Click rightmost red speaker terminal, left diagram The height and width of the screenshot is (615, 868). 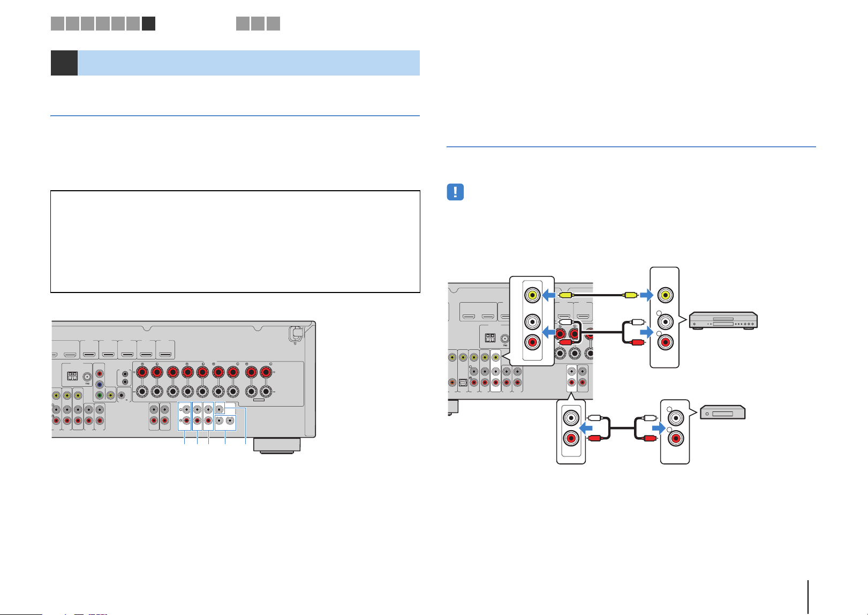click(265, 372)
